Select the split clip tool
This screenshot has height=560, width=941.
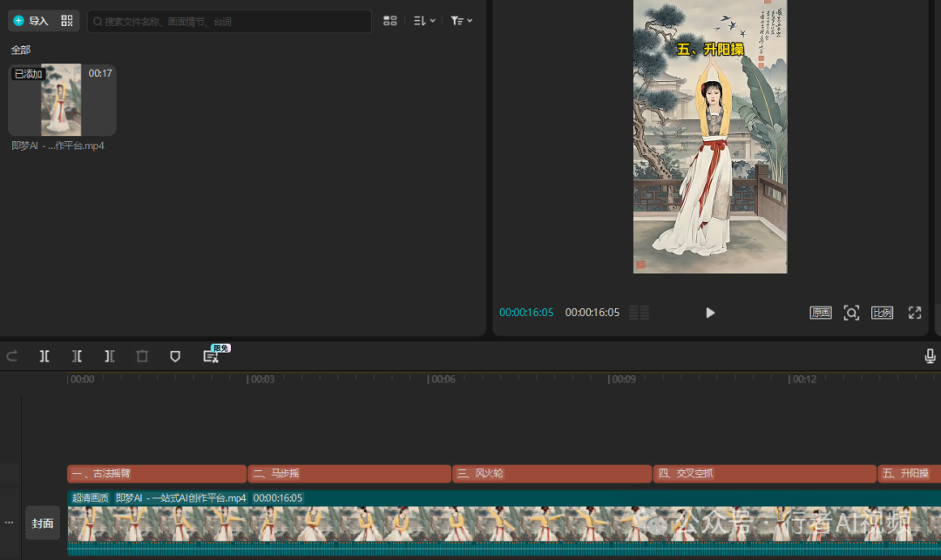coord(44,356)
